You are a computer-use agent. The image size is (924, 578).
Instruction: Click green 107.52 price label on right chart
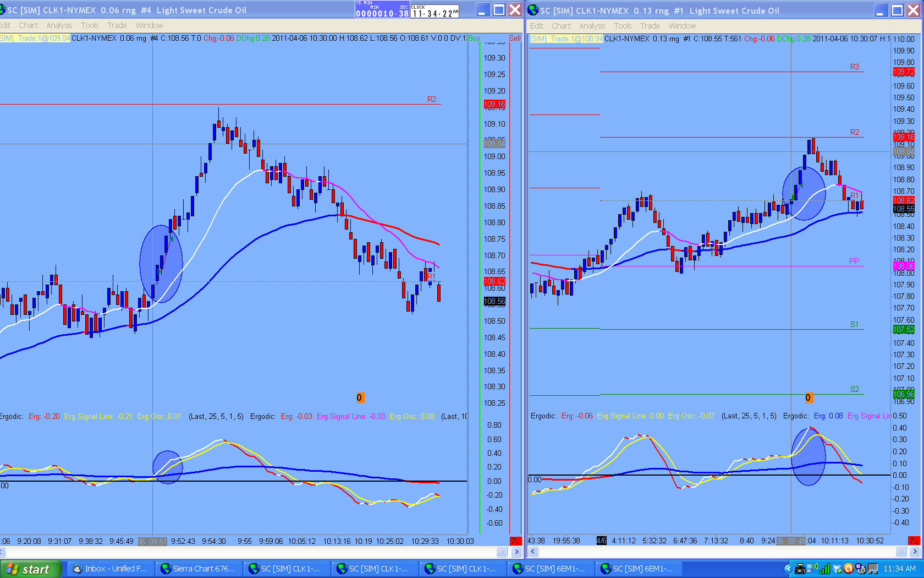(x=904, y=329)
